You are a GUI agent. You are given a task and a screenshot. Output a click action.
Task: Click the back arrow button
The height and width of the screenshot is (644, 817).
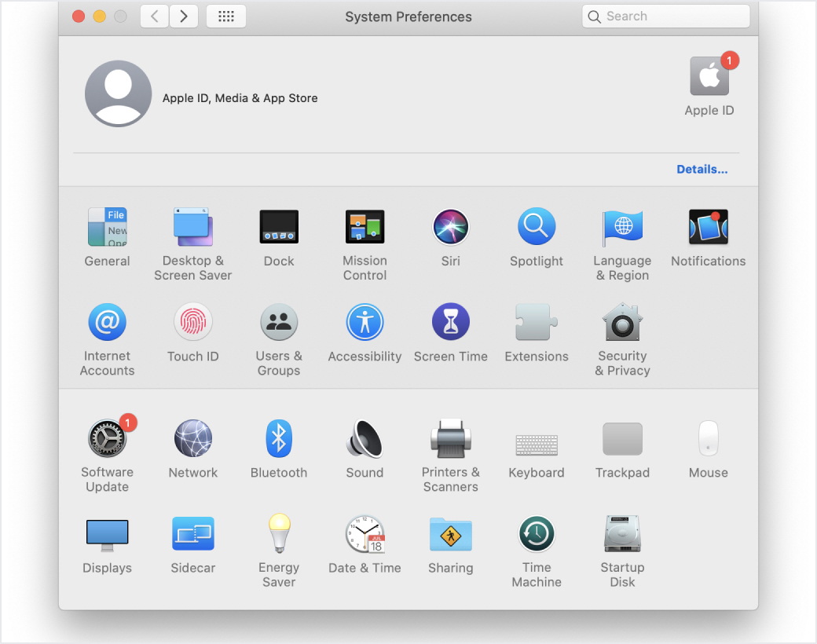155,16
